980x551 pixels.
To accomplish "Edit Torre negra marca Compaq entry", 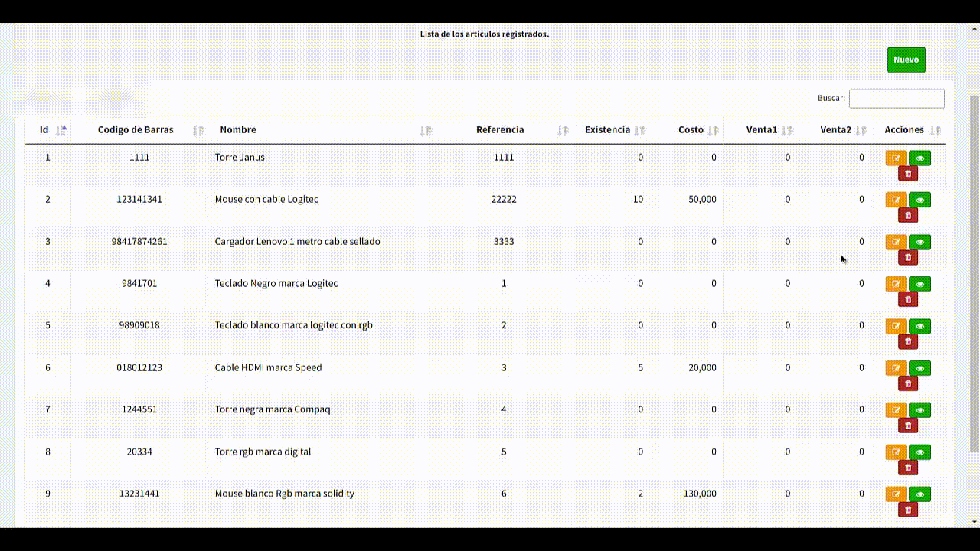I will pyautogui.click(x=896, y=410).
